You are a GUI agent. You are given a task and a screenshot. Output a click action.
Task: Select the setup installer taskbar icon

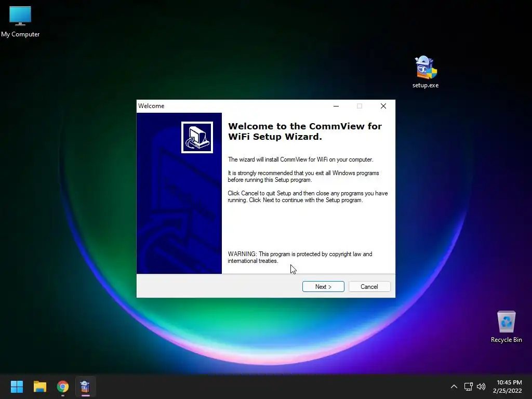pyautogui.click(x=85, y=387)
